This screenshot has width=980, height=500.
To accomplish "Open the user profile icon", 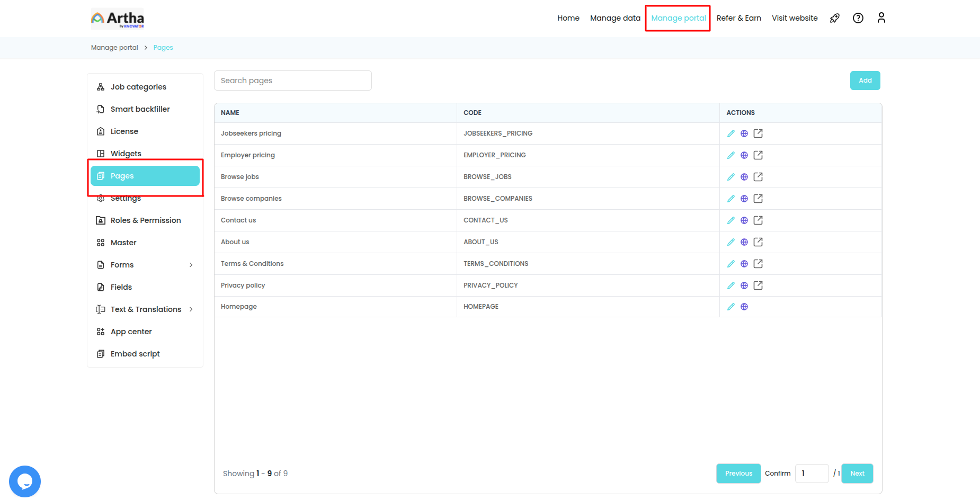I will (881, 18).
